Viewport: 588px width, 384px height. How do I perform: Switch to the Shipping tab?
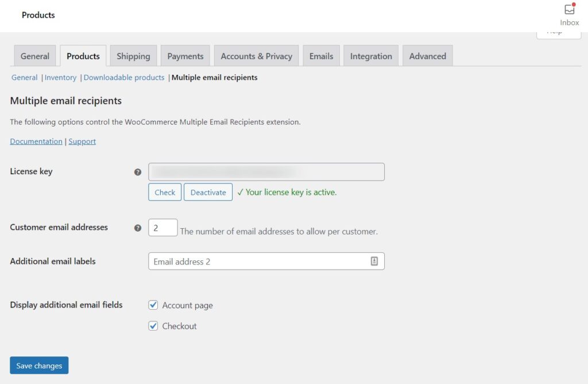(133, 56)
